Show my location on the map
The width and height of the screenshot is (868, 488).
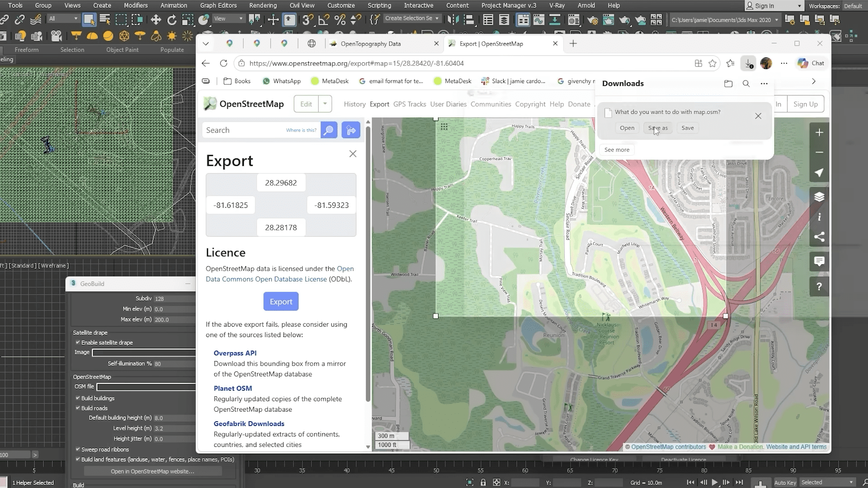(x=819, y=173)
